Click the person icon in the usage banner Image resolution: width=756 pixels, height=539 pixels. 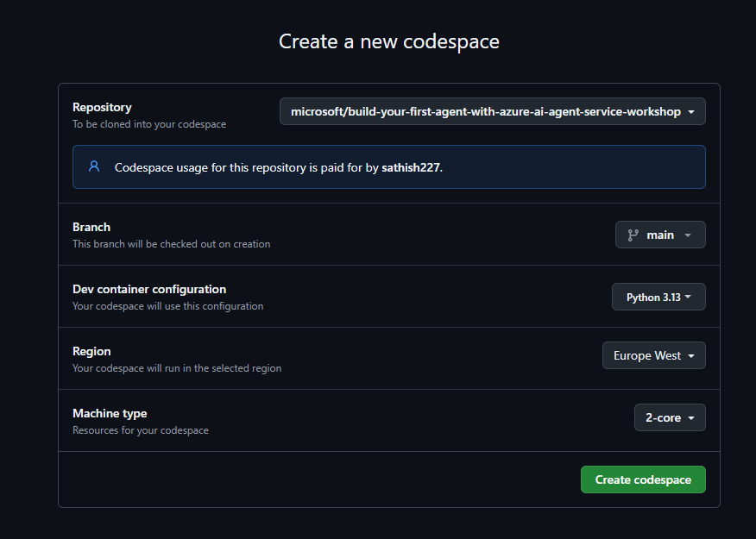pos(94,167)
